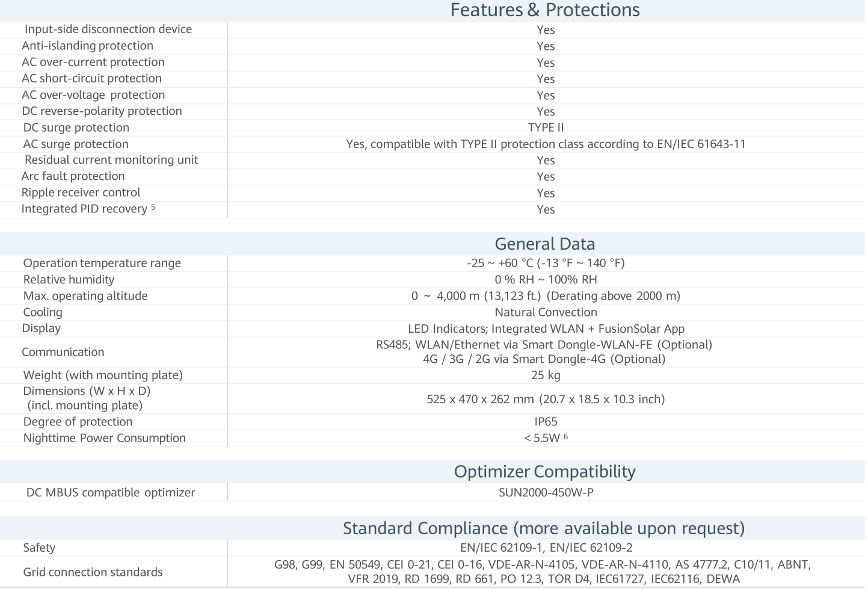Select the DC surge protection TYPE II value
This screenshot has width=868, height=589.
coord(546,128)
